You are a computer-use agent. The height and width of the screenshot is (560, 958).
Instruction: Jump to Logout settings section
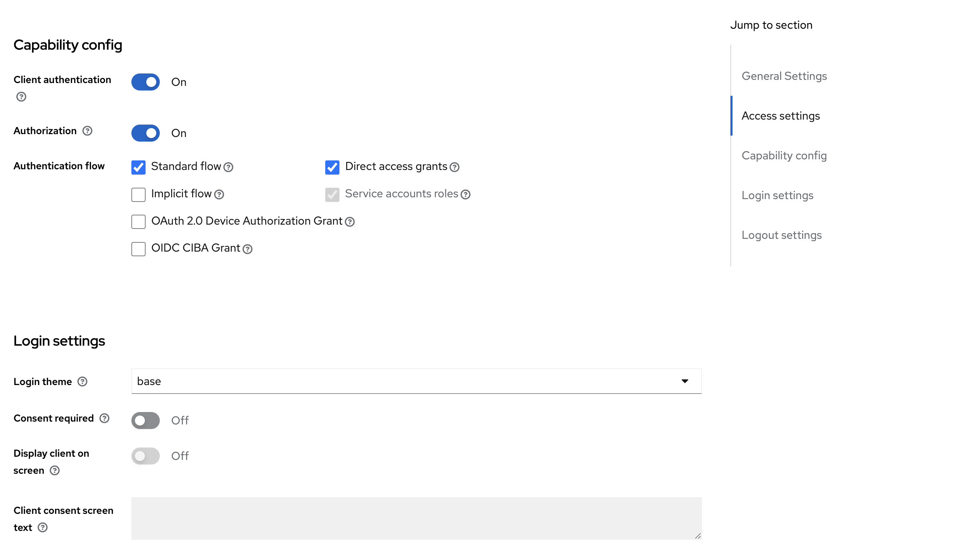782,235
